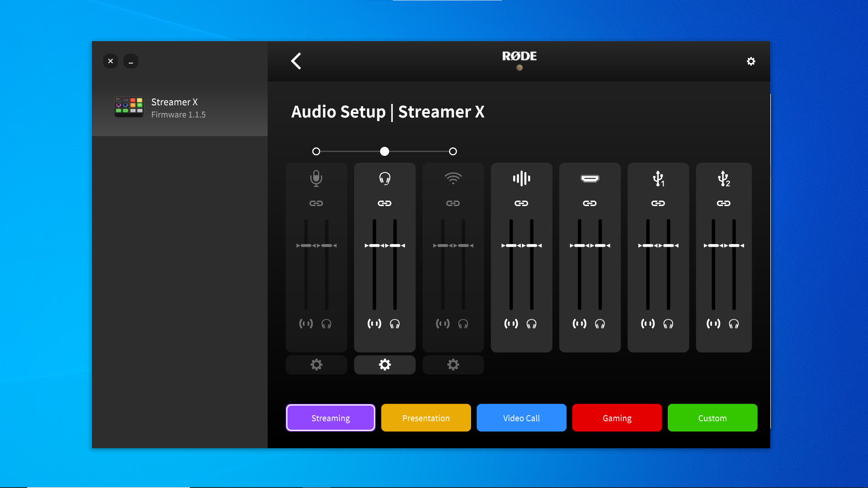Mute headphone monitor on USB 1 channel
Screen dimensions: 868x488
[x=668, y=324]
